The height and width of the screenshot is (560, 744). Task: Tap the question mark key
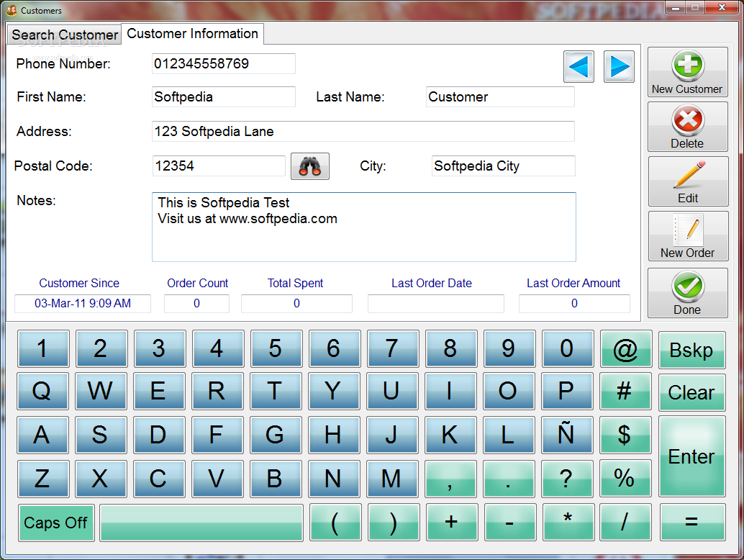(566, 479)
